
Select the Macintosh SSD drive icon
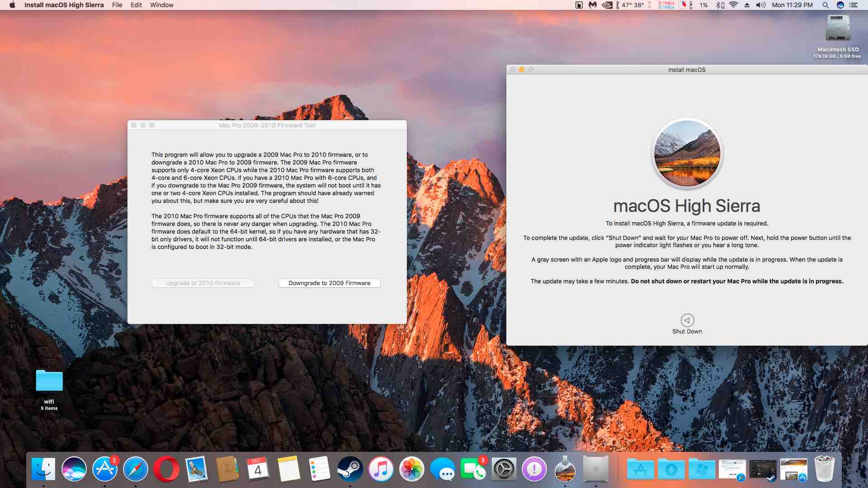point(838,28)
